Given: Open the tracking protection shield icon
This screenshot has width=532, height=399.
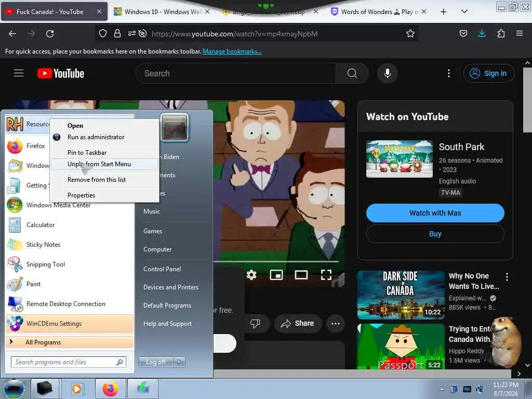Looking at the screenshot, I should (x=103, y=33).
